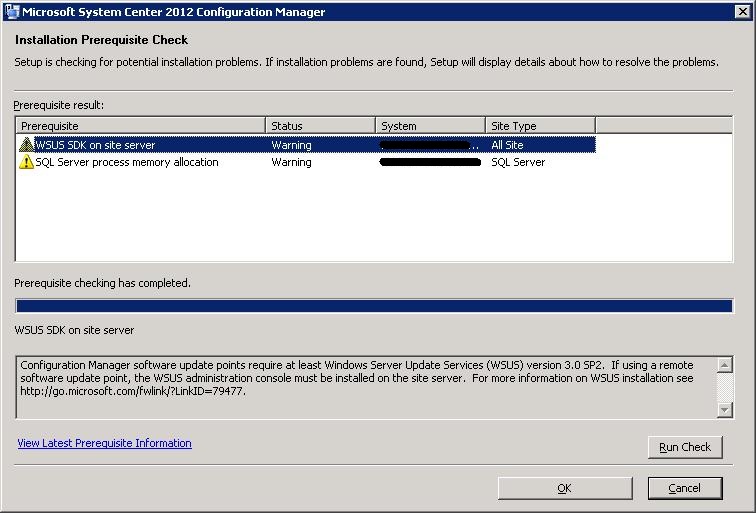The image size is (756, 513).
Task: Click the Installation Prerequisite Check heading
Action: pyautogui.click(x=101, y=40)
